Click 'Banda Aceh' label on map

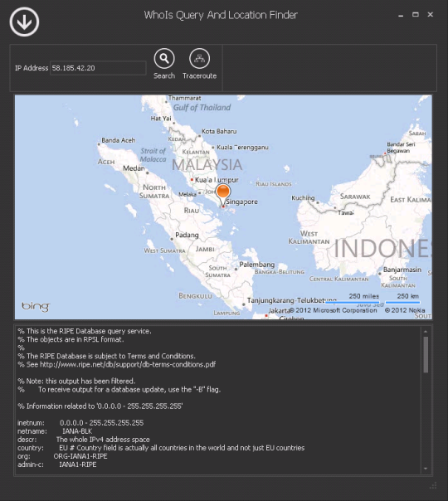point(119,140)
